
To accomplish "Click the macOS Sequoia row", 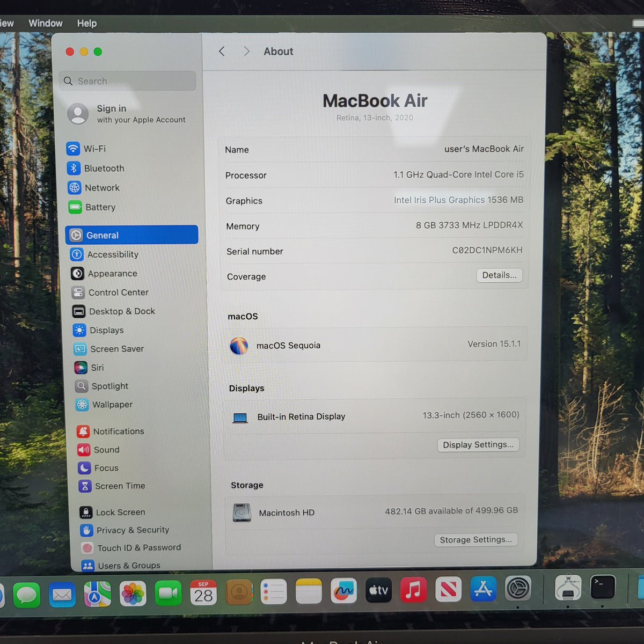I will click(x=375, y=345).
